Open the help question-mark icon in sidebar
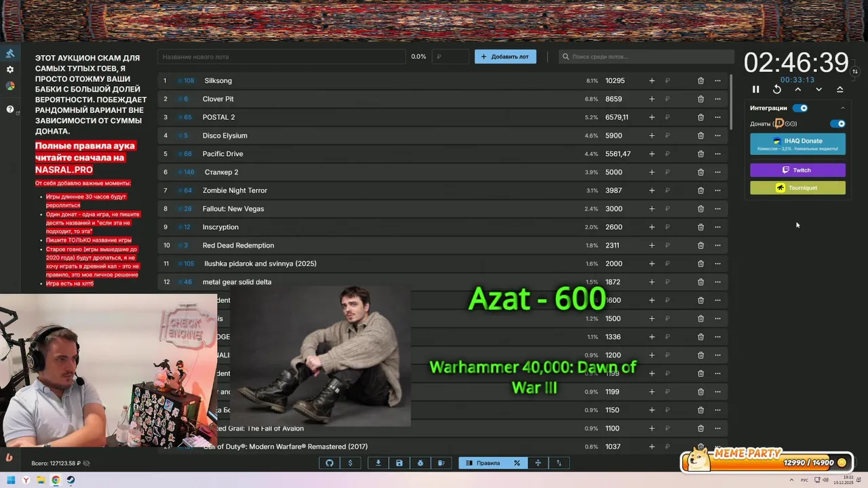Screen dimensions: 868x488 click(10, 109)
